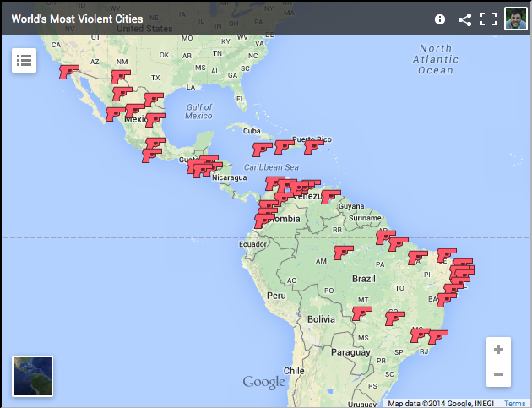Select the gun marker on the coast above the RJ label
532x408 pixels.
point(438,337)
